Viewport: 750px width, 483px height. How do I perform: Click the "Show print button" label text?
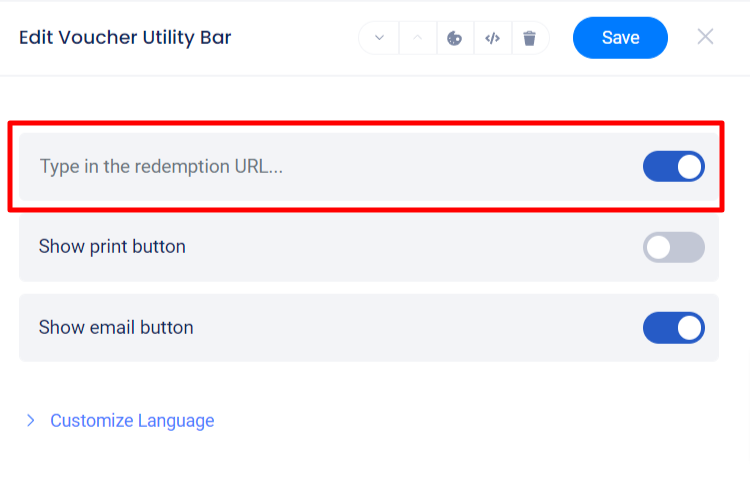112,247
